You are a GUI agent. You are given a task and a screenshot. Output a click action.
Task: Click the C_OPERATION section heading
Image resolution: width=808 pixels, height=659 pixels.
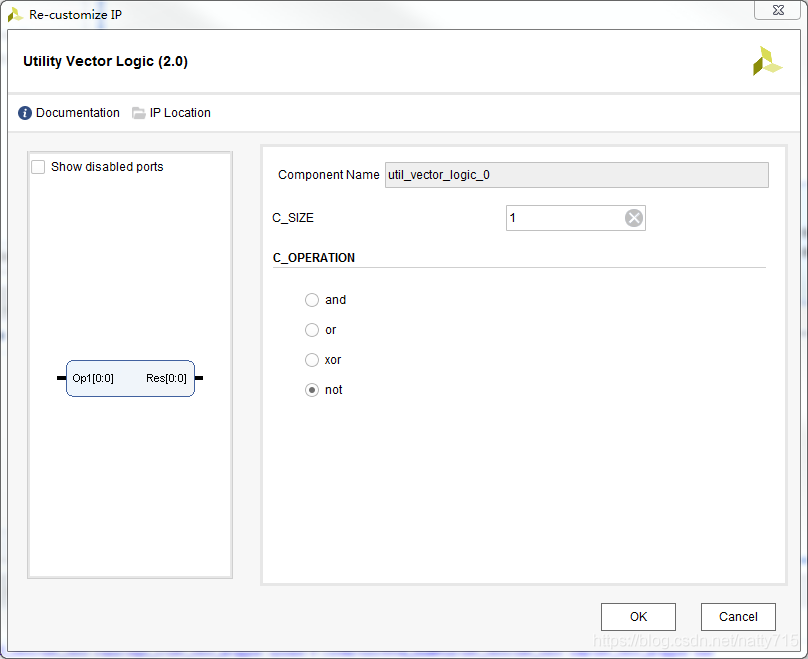314,258
